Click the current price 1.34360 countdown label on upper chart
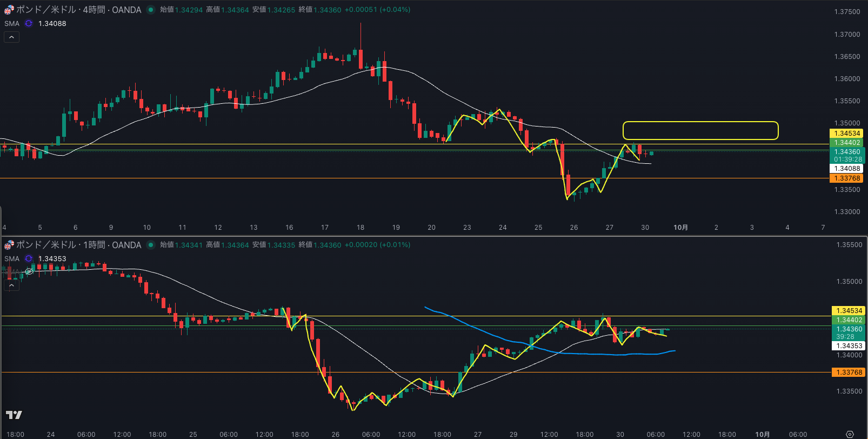 pos(847,155)
